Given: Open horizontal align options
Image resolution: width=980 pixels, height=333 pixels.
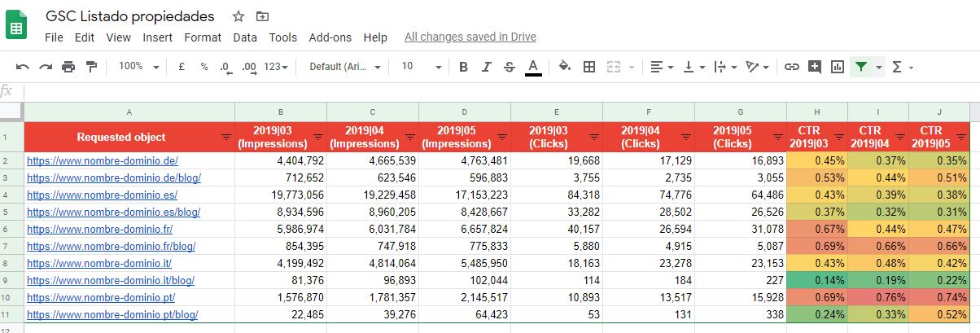Looking at the screenshot, I should tap(662, 67).
